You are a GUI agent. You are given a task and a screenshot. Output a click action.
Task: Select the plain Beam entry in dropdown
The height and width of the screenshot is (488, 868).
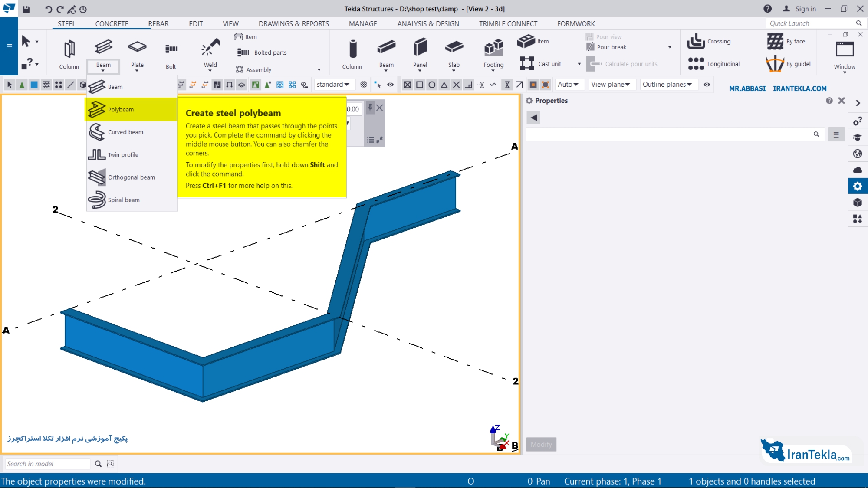coord(131,87)
